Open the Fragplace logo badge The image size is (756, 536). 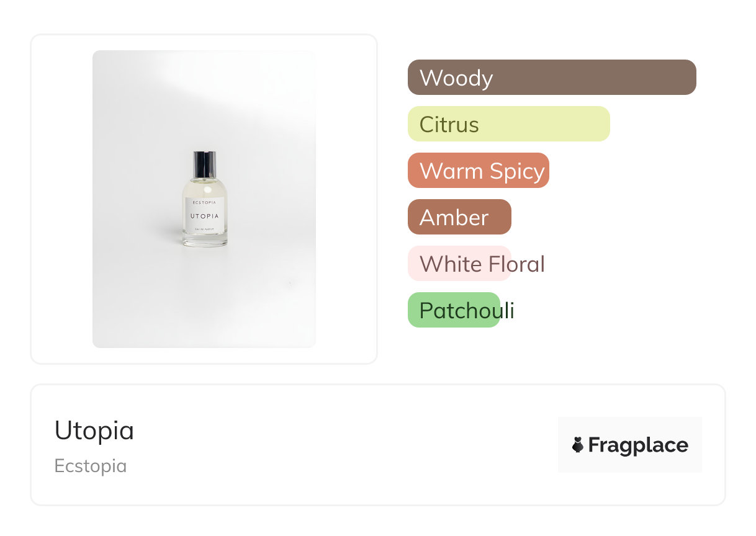click(x=630, y=445)
